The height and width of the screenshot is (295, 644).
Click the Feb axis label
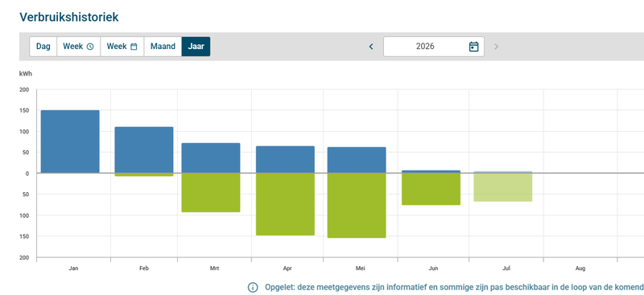(144, 268)
